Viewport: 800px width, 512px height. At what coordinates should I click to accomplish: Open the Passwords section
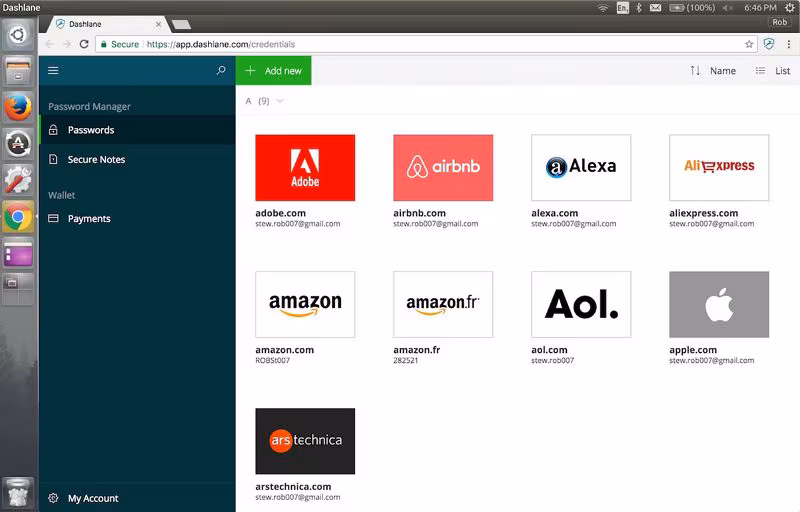(x=137, y=130)
